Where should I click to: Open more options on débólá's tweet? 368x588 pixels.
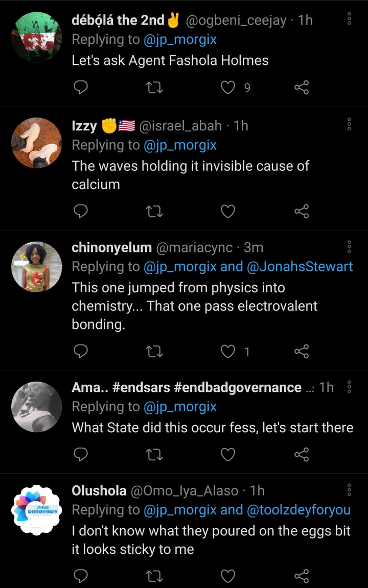349,19
